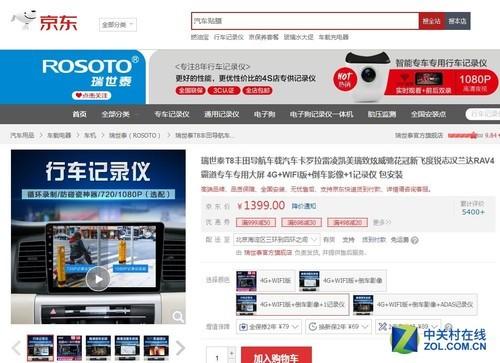Viewport: 500px width, 363px height.
Task: Click the question mark icon beside shipping info
Action: pyautogui.click(x=415, y=240)
